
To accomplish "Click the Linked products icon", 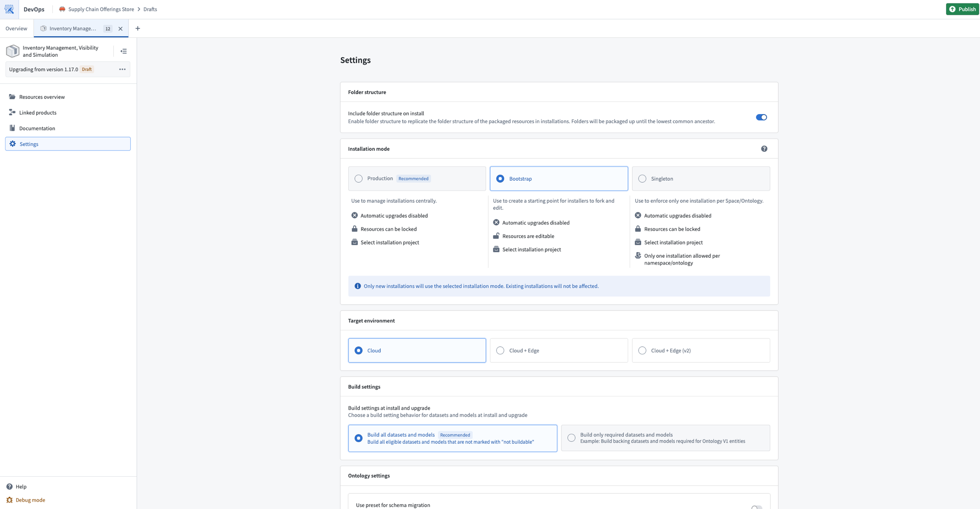I will [x=12, y=113].
